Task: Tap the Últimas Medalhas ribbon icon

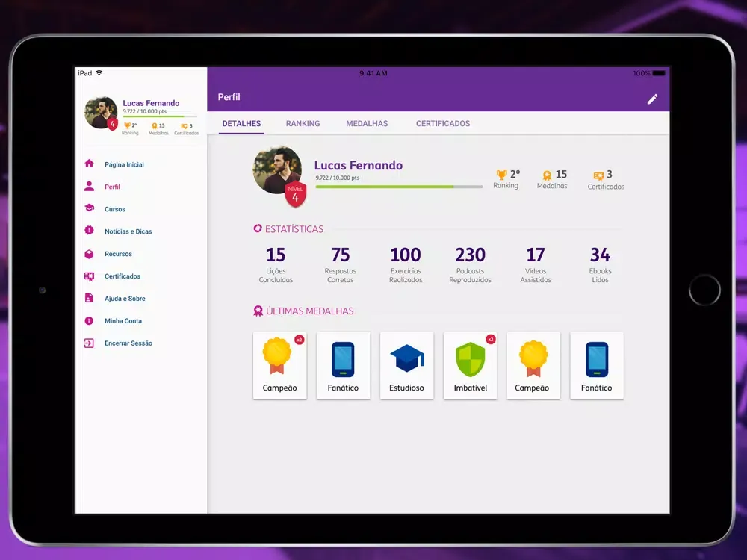Action: point(258,311)
